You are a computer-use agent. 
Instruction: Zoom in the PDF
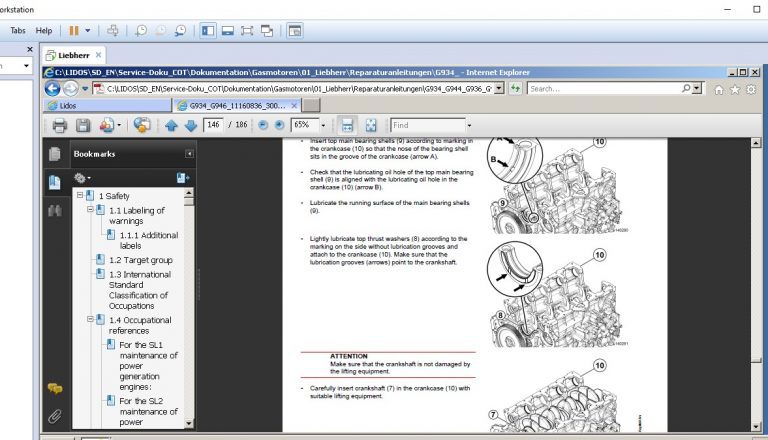coord(279,125)
